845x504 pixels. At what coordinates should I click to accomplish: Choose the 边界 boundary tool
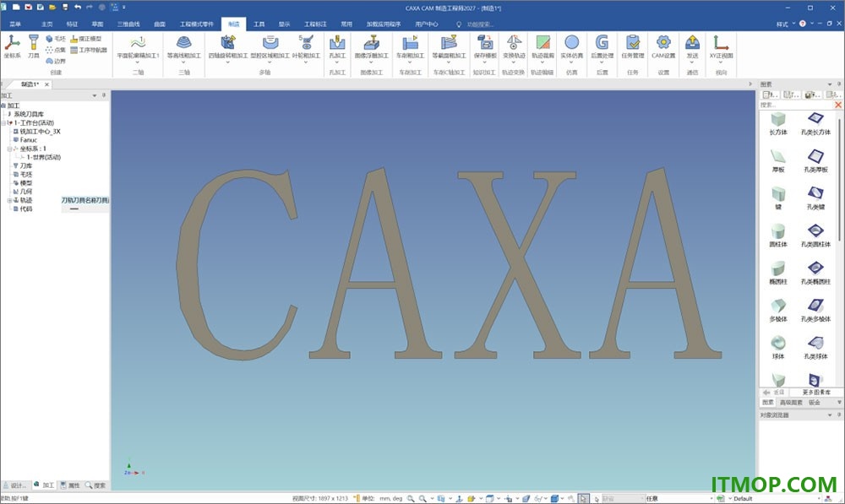point(56,61)
